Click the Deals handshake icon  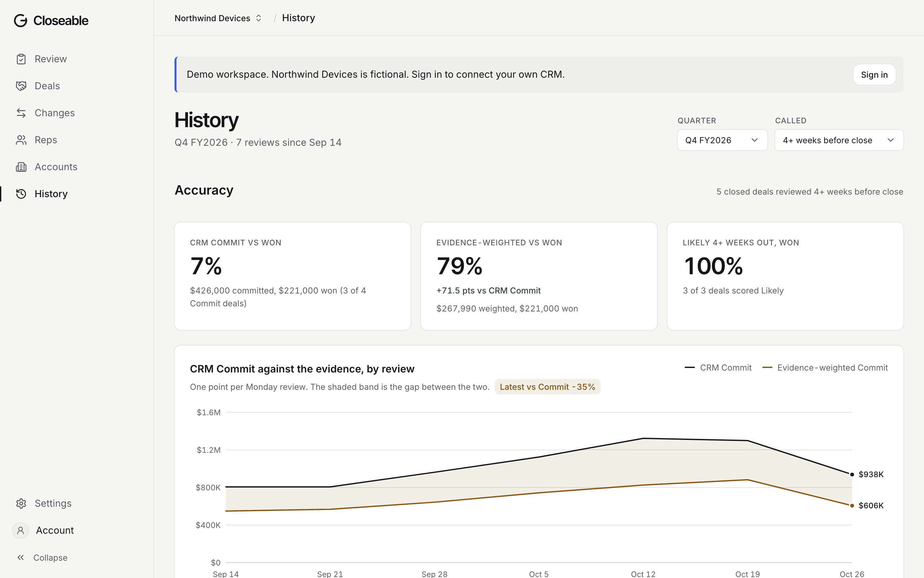21,86
